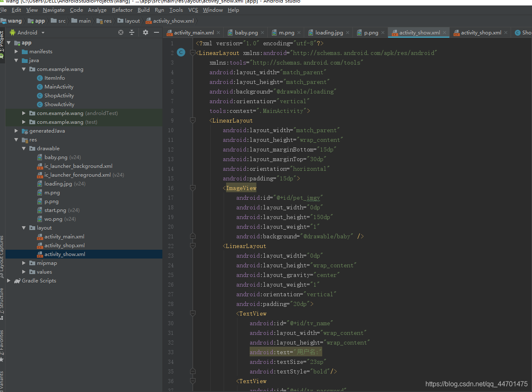532x392 pixels.
Task: Switch to the activity_shop.xml tab
Action: [481, 33]
